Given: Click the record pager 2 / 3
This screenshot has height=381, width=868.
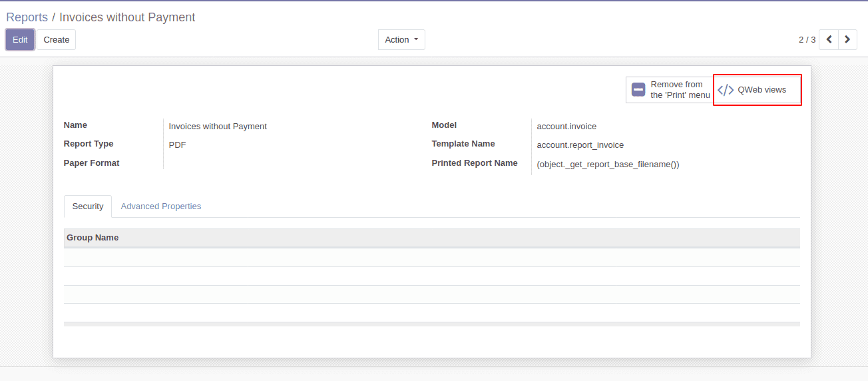Looking at the screenshot, I should click(807, 39).
